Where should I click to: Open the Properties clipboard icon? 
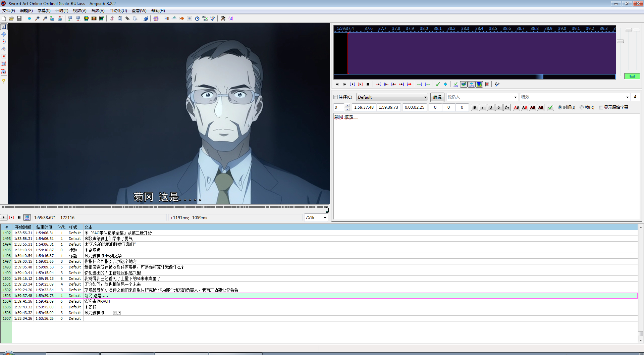[120, 18]
